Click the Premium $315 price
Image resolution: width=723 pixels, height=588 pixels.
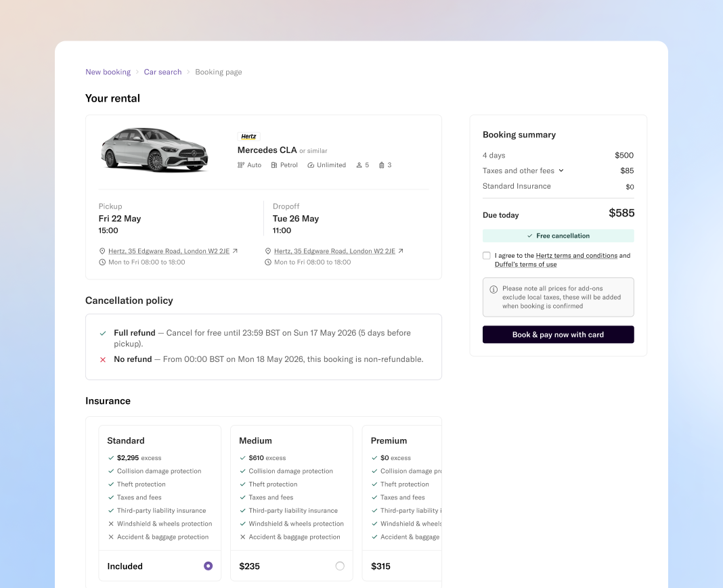[x=380, y=566]
